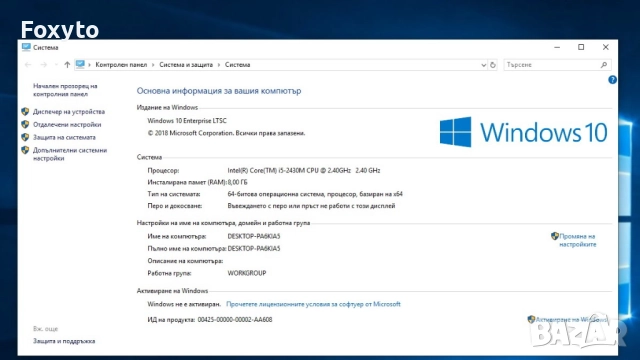
Task: Minimize the Система window
Action: (557, 47)
